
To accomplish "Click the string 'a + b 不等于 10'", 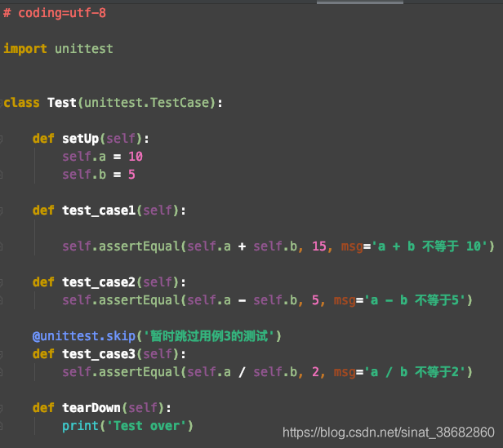I will (430, 246).
